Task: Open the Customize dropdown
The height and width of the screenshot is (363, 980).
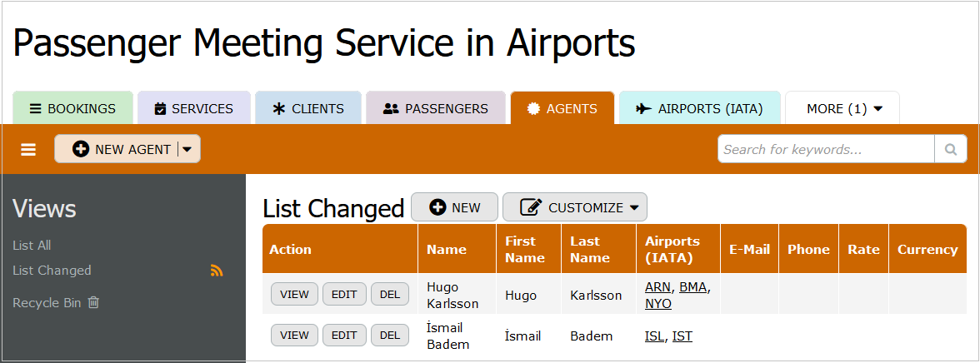Action: pyautogui.click(x=574, y=207)
